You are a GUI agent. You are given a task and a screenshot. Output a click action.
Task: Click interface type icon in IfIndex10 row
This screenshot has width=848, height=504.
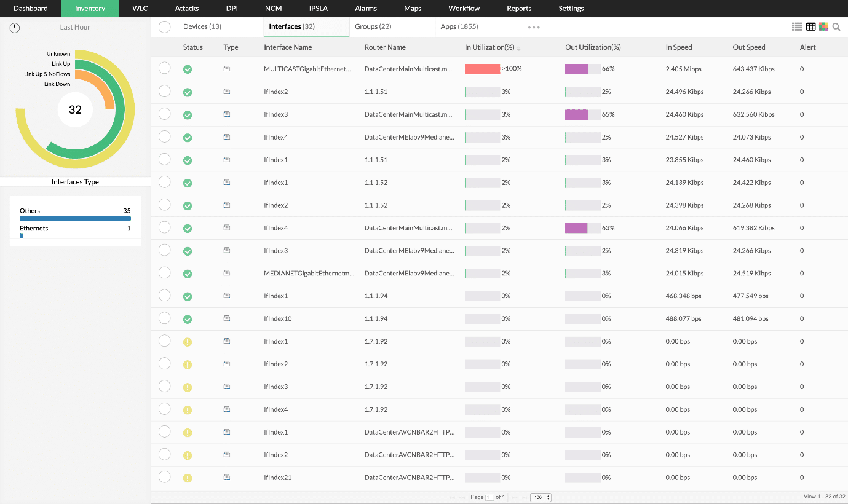pos(227,318)
